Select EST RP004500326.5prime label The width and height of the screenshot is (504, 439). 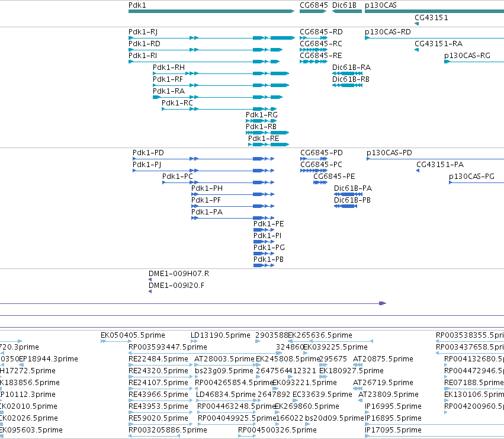277,430
